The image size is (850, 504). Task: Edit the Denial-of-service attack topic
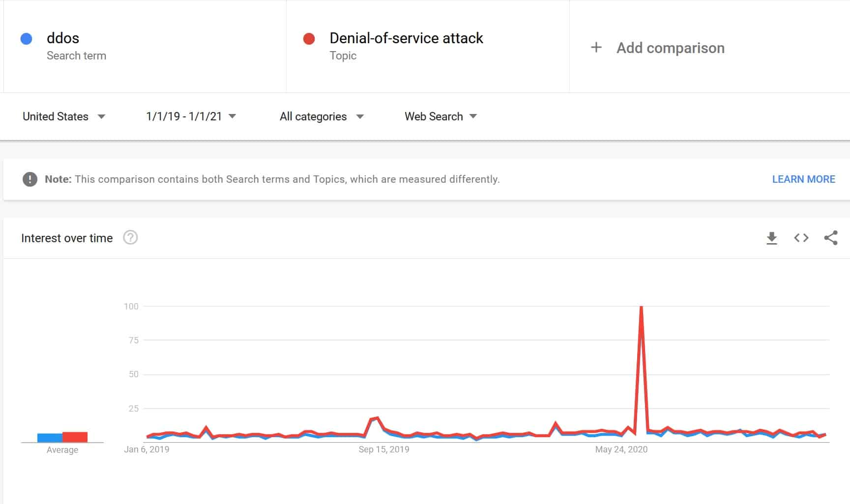406,38
